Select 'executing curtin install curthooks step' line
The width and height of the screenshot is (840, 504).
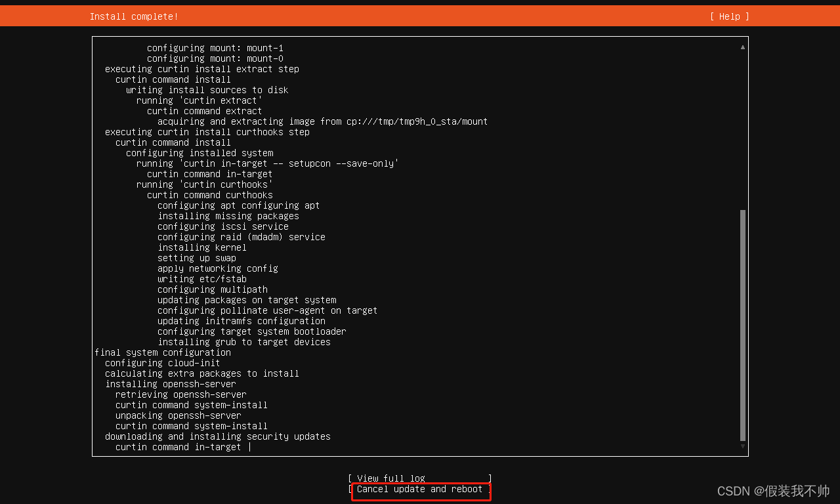click(207, 132)
